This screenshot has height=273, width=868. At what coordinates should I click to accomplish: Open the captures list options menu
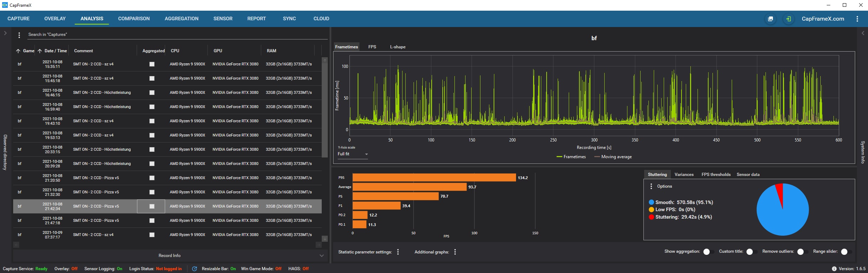tap(19, 35)
